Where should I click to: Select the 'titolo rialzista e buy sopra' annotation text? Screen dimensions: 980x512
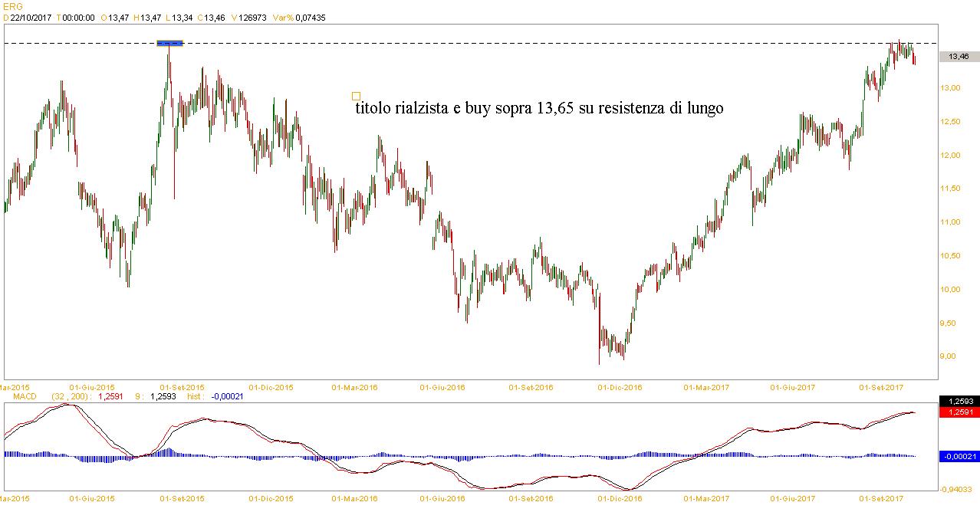539,109
